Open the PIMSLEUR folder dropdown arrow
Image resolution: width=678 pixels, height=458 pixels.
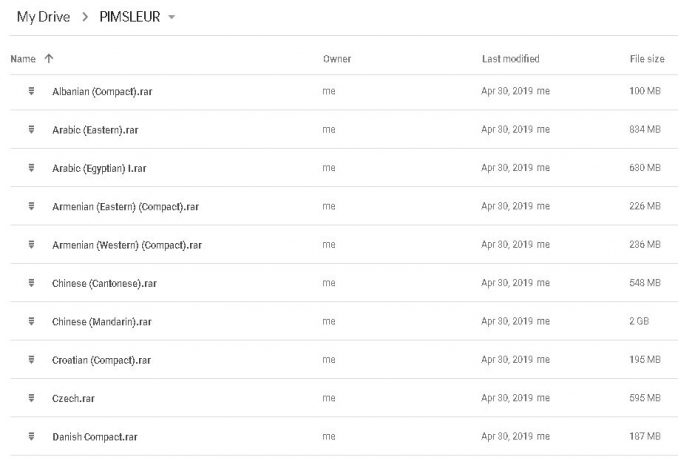(x=173, y=18)
